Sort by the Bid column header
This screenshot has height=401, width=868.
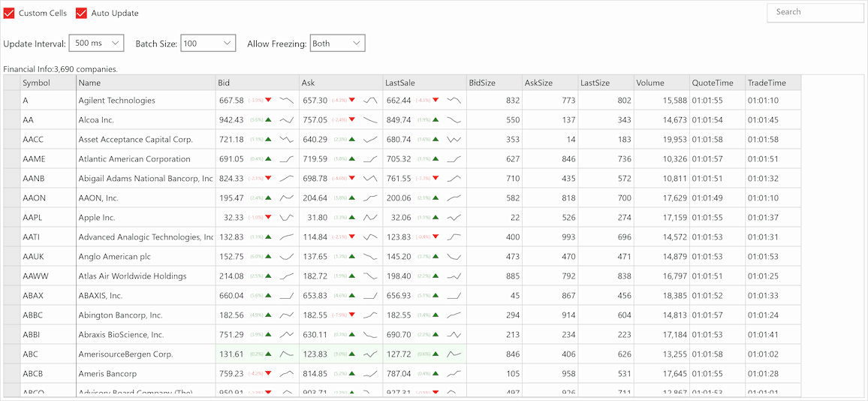258,83
